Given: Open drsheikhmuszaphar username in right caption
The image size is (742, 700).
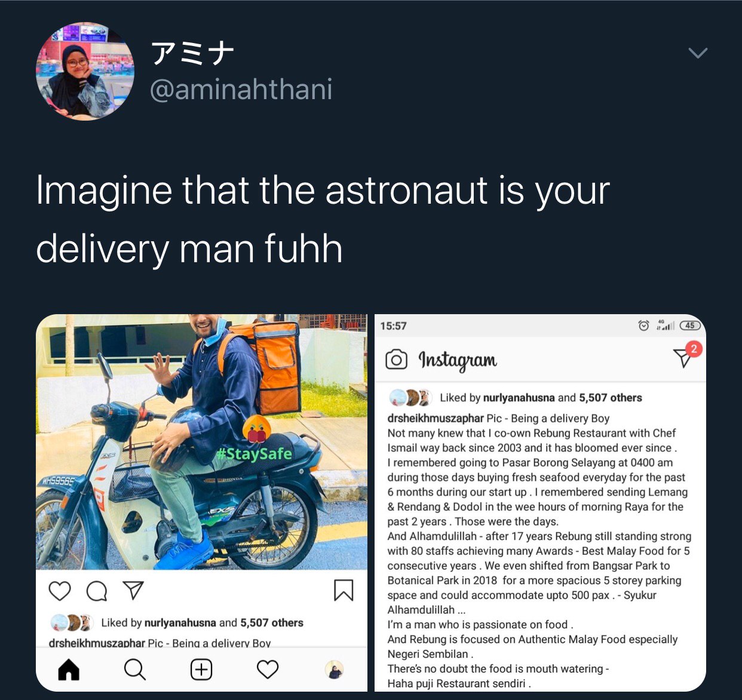Looking at the screenshot, I should 436,418.
